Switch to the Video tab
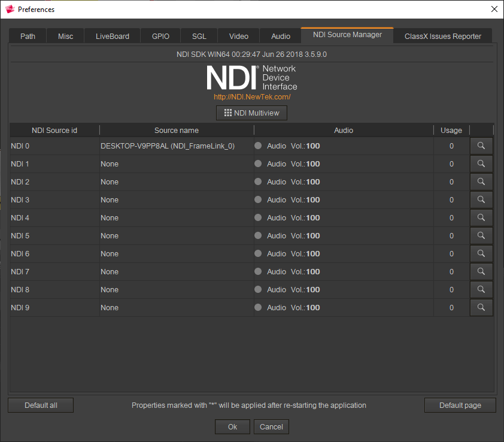Viewport: 504px width, 442px height. (x=238, y=36)
